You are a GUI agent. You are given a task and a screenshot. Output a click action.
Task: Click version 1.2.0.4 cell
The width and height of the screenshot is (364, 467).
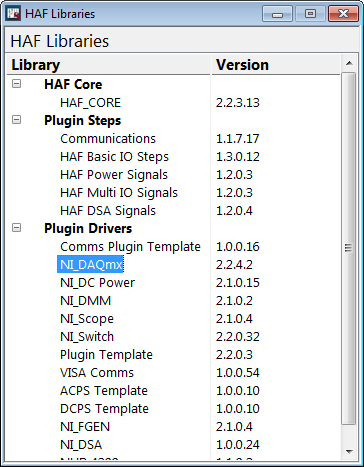(x=234, y=211)
